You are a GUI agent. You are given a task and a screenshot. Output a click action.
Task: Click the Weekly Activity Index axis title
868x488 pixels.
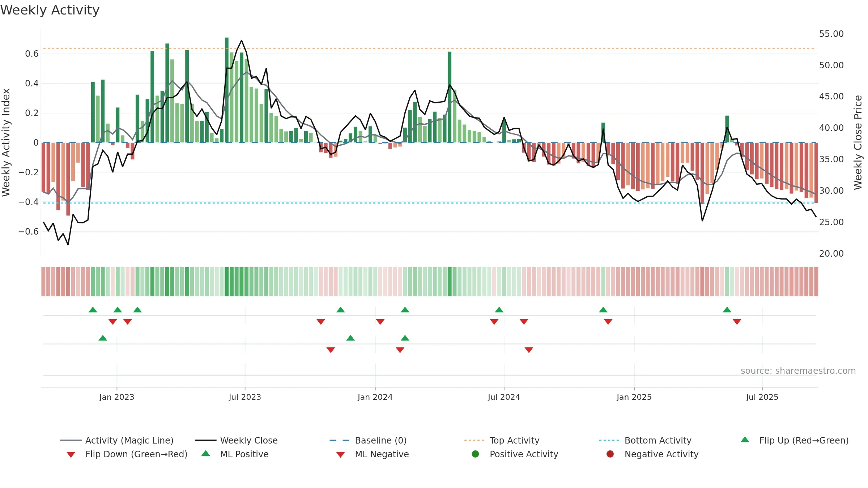point(6,142)
